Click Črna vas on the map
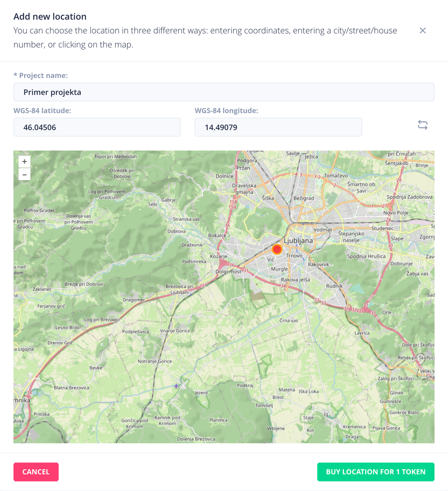 click(288, 320)
